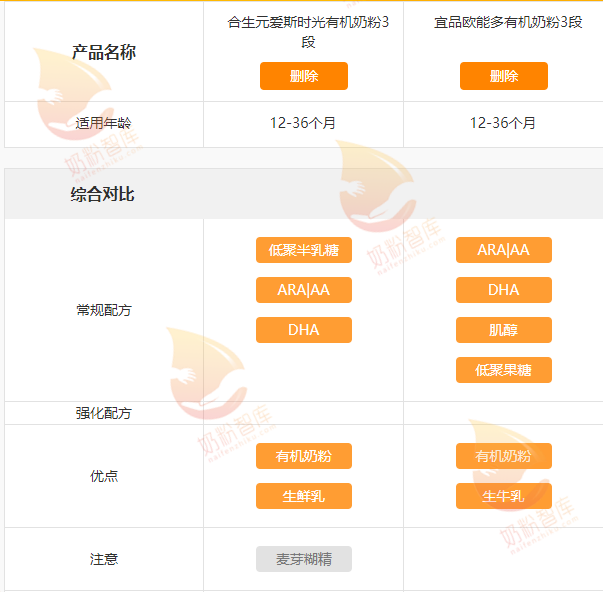This screenshot has height=592, width=603.
Task: Click 有机奶粉 advantage tag for 合生元
Action: pos(303,456)
